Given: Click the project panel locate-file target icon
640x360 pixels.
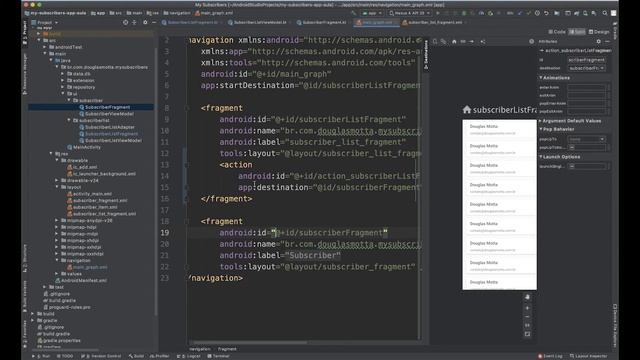Looking at the screenshot, I should click(x=125, y=22).
